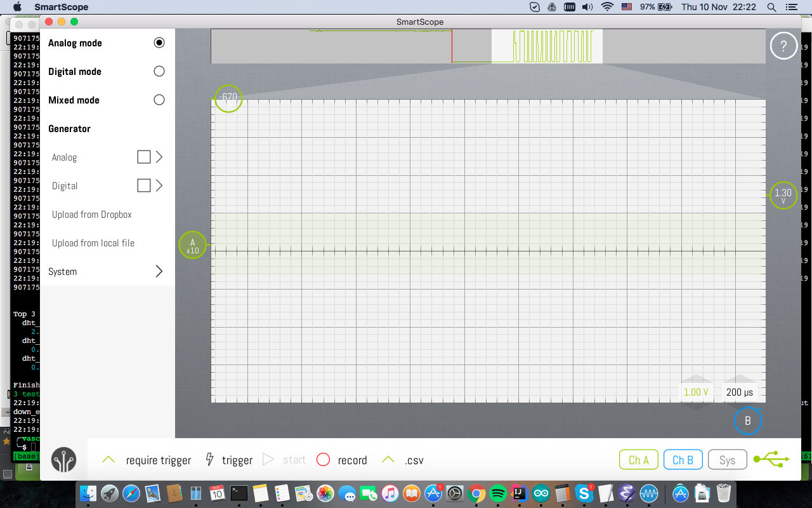Select channel A x10 probe indicator

tap(193, 244)
